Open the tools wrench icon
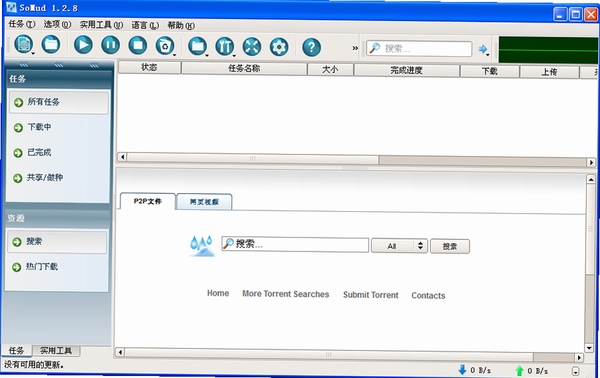This screenshot has width=600, height=378. [x=224, y=47]
